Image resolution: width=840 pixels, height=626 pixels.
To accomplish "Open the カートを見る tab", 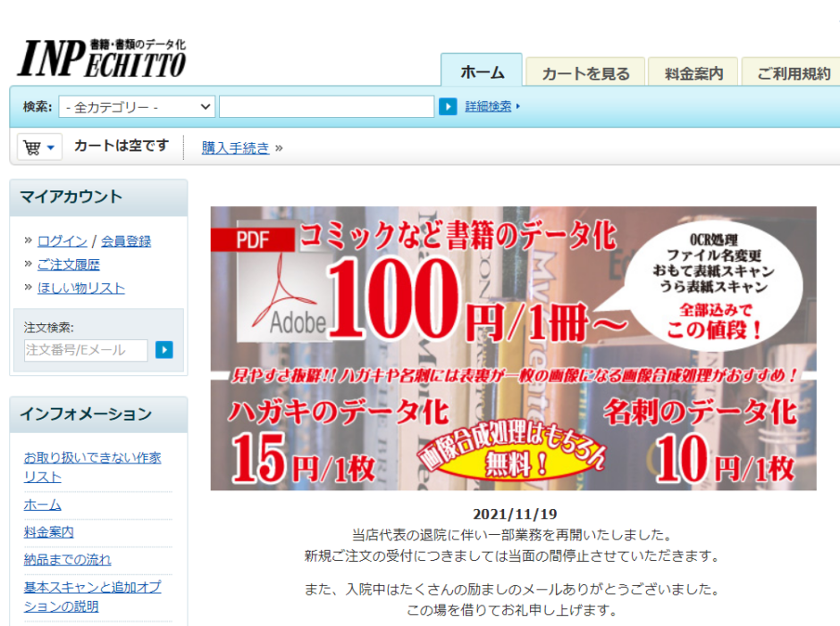I will [585, 74].
